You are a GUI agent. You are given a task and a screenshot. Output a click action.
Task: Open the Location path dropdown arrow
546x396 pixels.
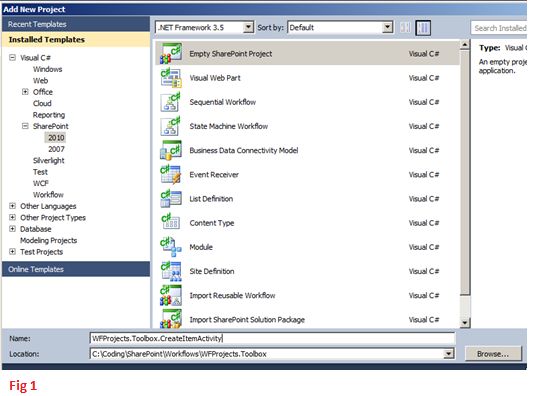(x=448, y=354)
